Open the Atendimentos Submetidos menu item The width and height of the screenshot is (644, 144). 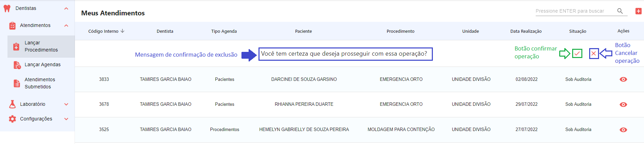coord(40,83)
